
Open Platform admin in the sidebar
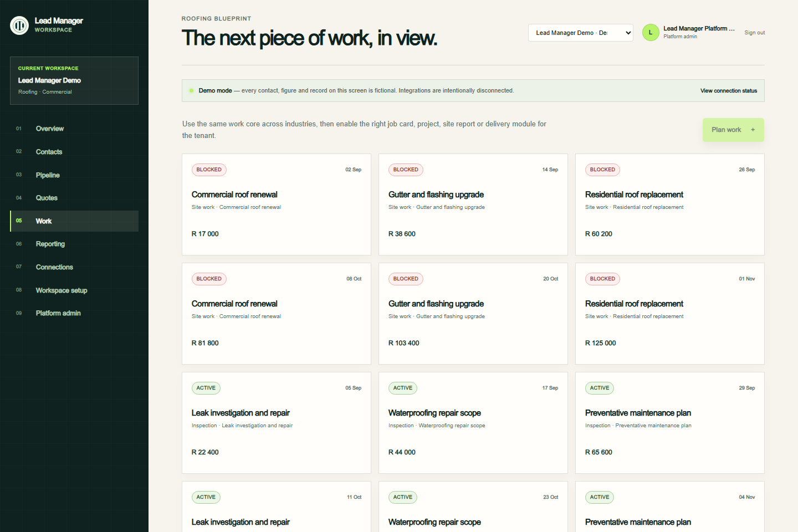74,313
